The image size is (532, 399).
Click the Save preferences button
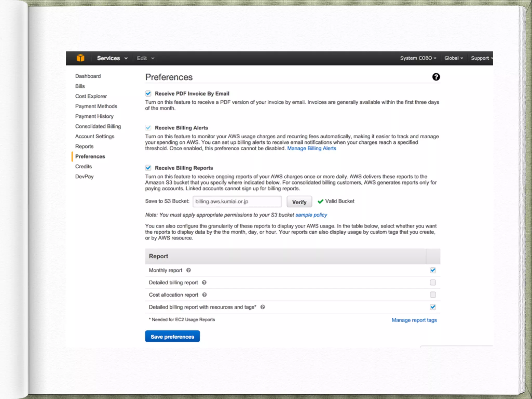pyautogui.click(x=172, y=336)
